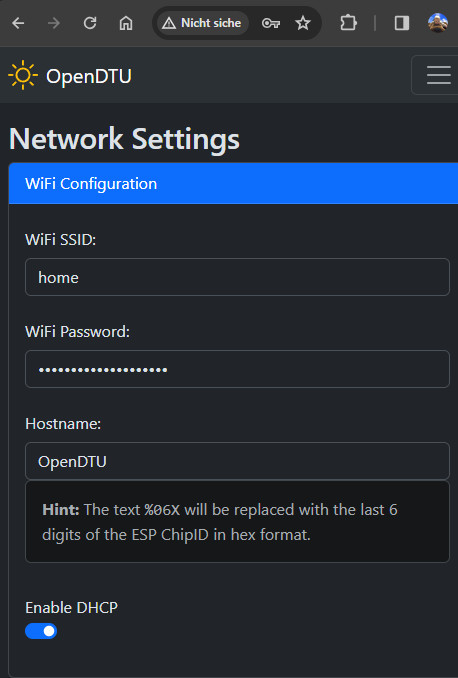This screenshot has width=458, height=678.
Task: Click the browser back arrow
Action: [x=18, y=23]
